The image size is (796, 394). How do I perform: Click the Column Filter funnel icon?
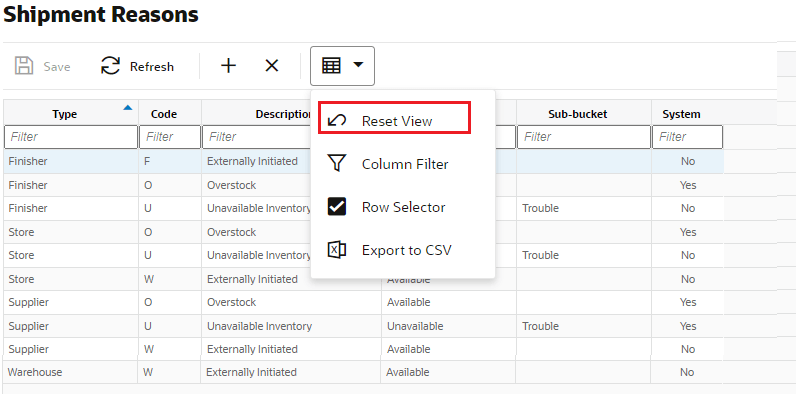point(337,163)
